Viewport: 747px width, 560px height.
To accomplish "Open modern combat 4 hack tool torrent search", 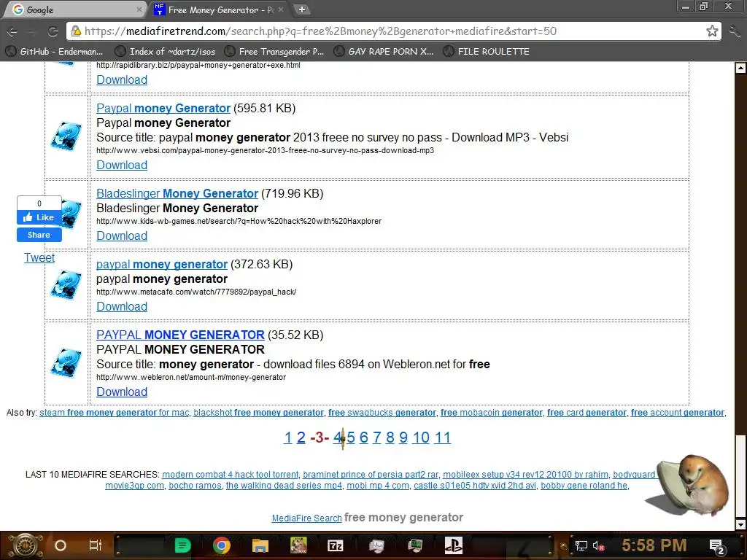I will pyautogui.click(x=231, y=475).
